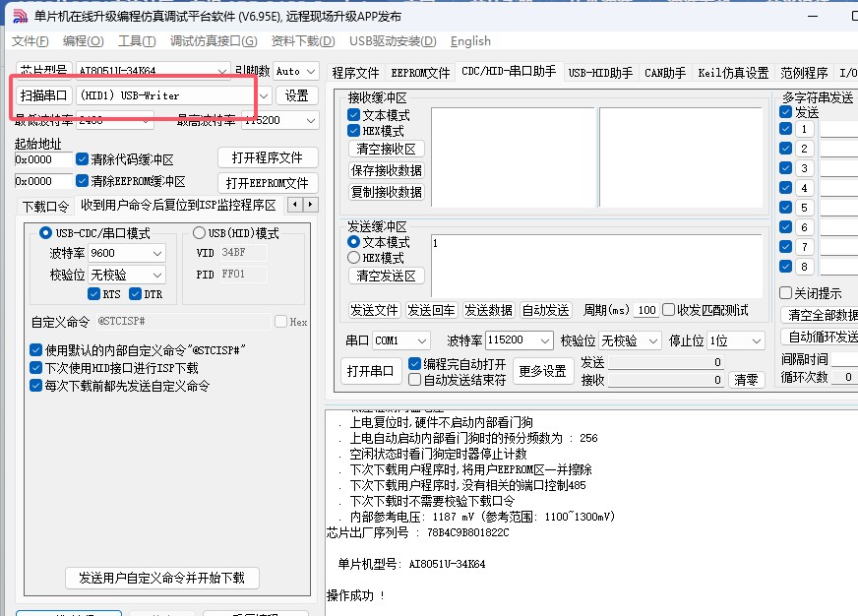This screenshot has width=858, height=616.
Task: Click the 设置 button next to port list
Action: tap(296, 95)
